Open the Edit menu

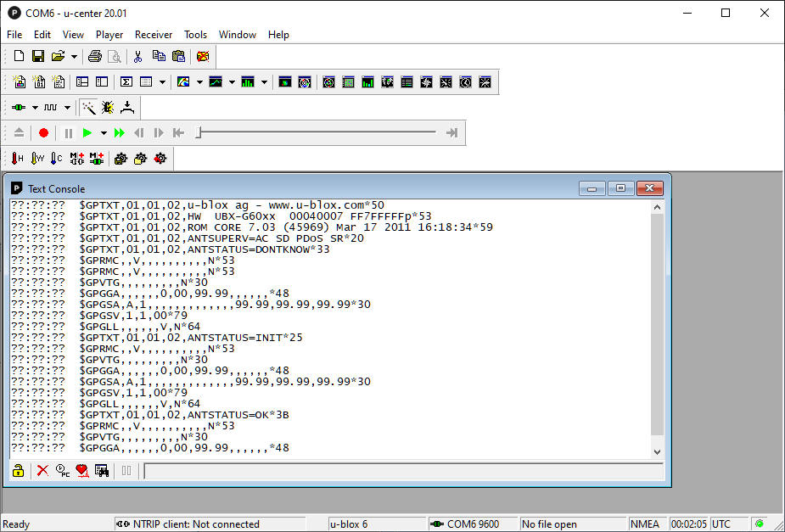click(x=42, y=35)
